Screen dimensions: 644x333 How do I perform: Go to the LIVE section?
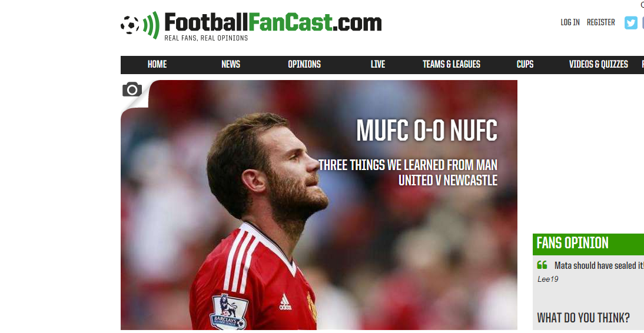tap(378, 65)
